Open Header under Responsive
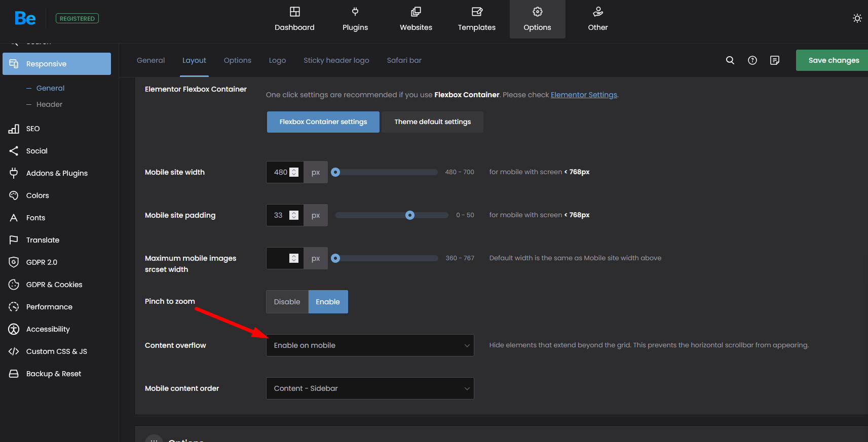This screenshot has height=442, width=868. pos(49,104)
